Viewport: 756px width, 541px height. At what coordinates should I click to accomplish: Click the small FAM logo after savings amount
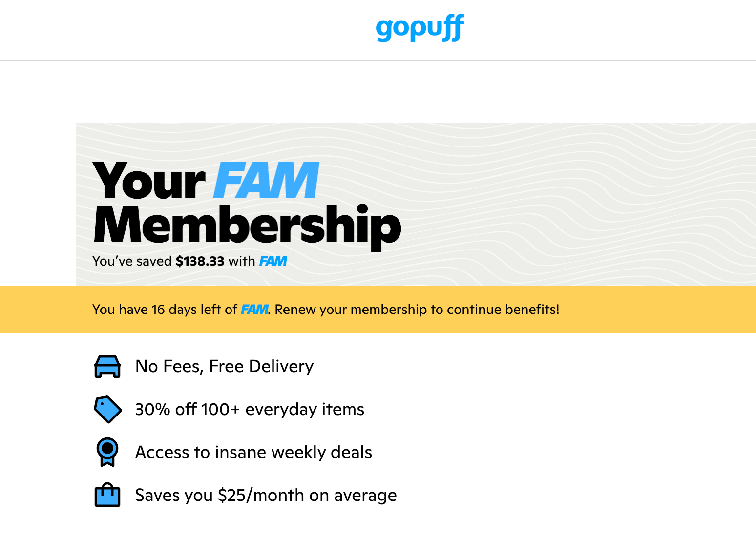pyautogui.click(x=273, y=261)
